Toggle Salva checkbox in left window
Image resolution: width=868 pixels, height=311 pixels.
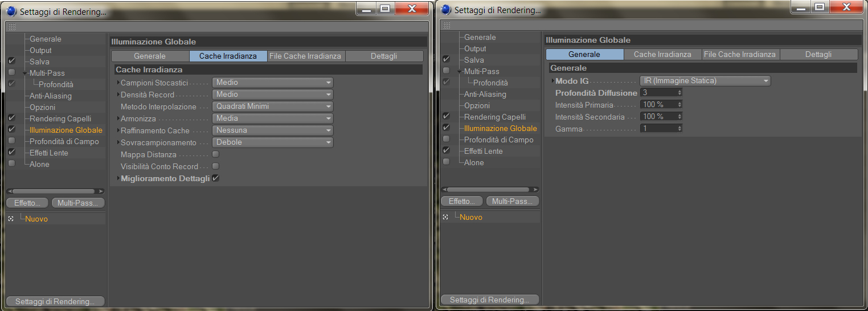click(x=12, y=61)
